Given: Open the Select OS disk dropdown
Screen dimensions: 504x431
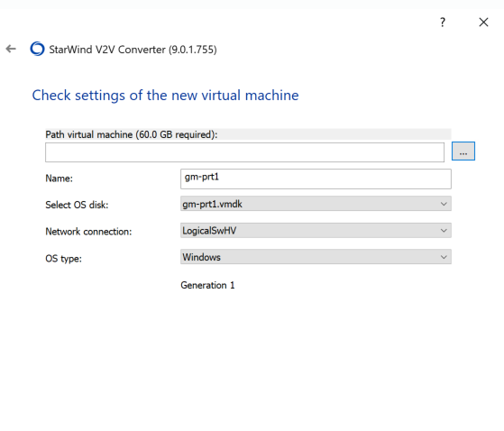Looking at the screenshot, I should [316, 204].
